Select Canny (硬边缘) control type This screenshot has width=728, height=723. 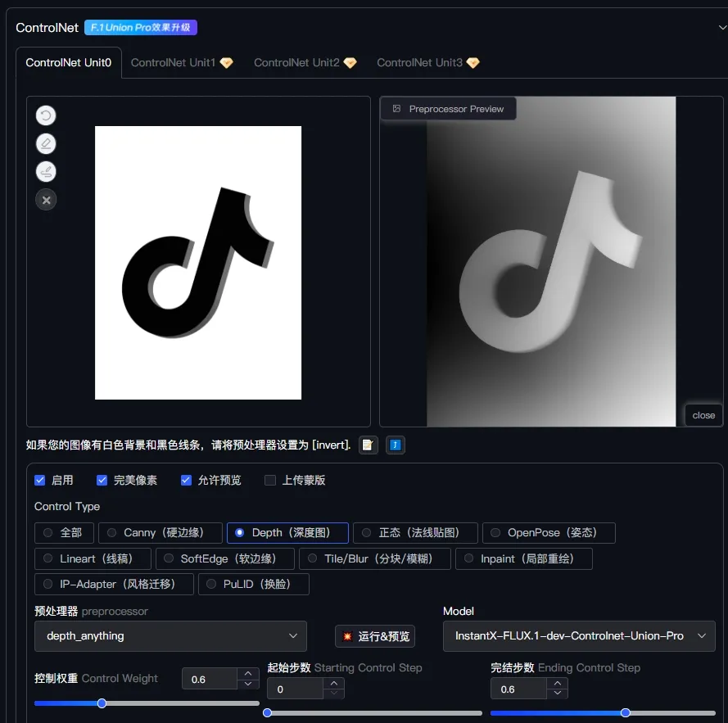point(161,532)
